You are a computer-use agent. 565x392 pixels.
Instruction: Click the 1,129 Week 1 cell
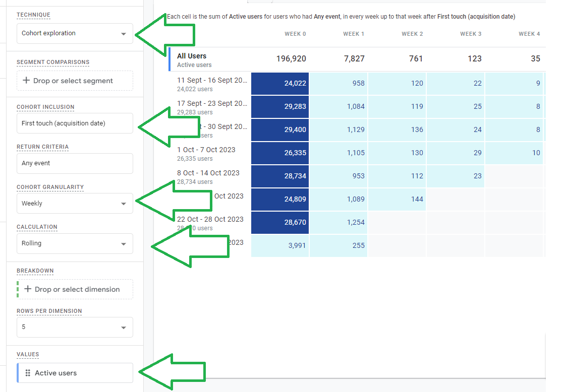(338, 129)
